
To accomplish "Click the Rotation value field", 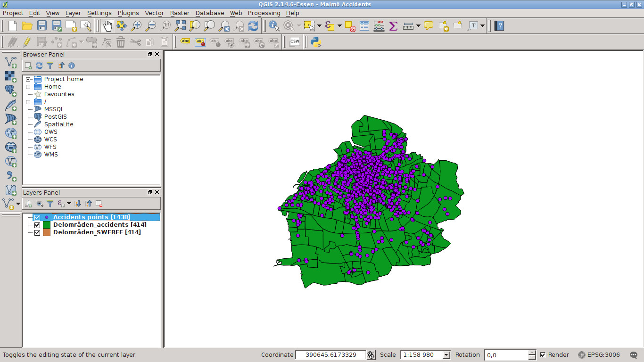I will [x=506, y=355].
